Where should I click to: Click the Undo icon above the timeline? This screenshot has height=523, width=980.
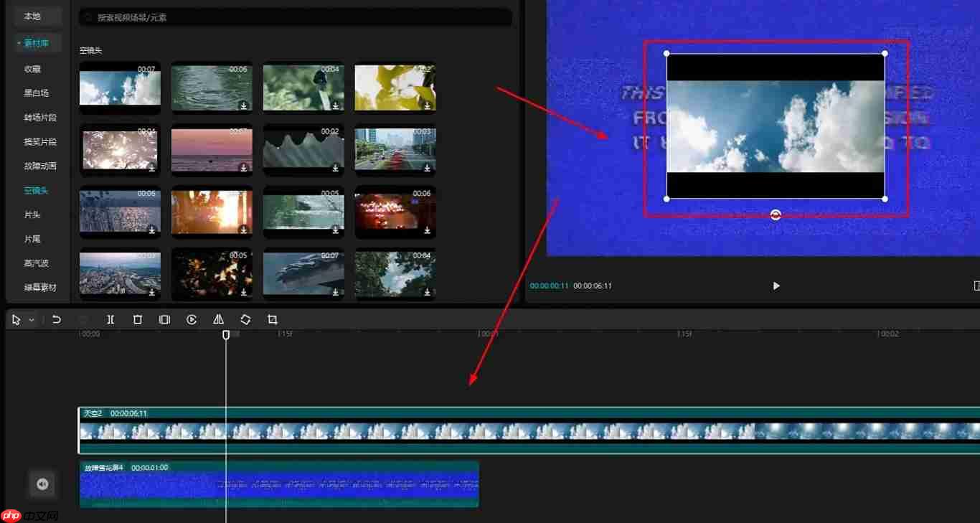[x=57, y=319]
